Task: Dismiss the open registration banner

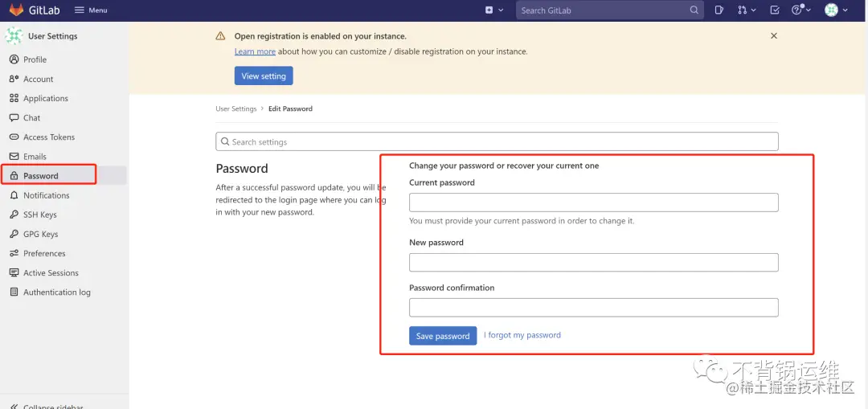Action: [774, 35]
